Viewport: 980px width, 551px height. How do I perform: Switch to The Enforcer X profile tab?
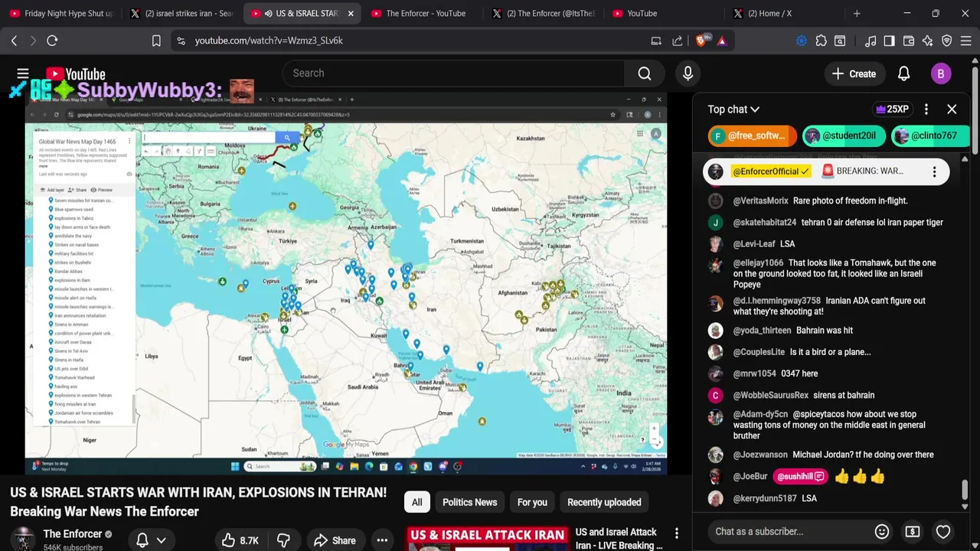[544, 13]
